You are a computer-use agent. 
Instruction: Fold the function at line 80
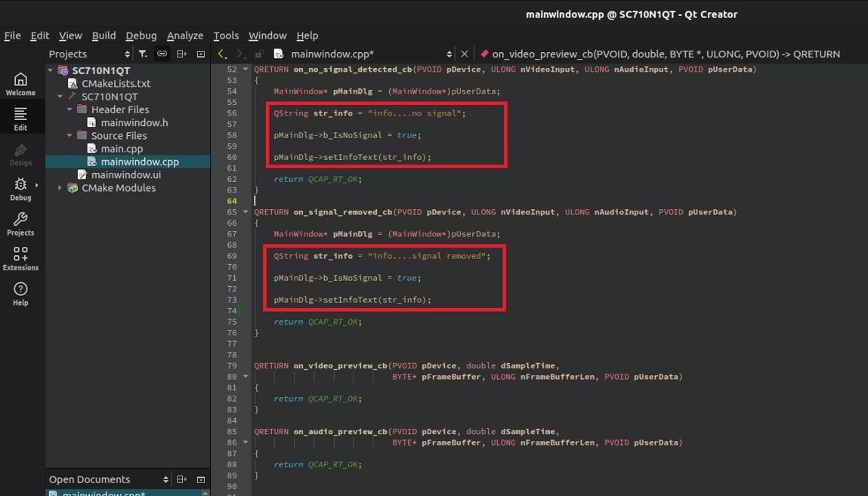pos(246,377)
